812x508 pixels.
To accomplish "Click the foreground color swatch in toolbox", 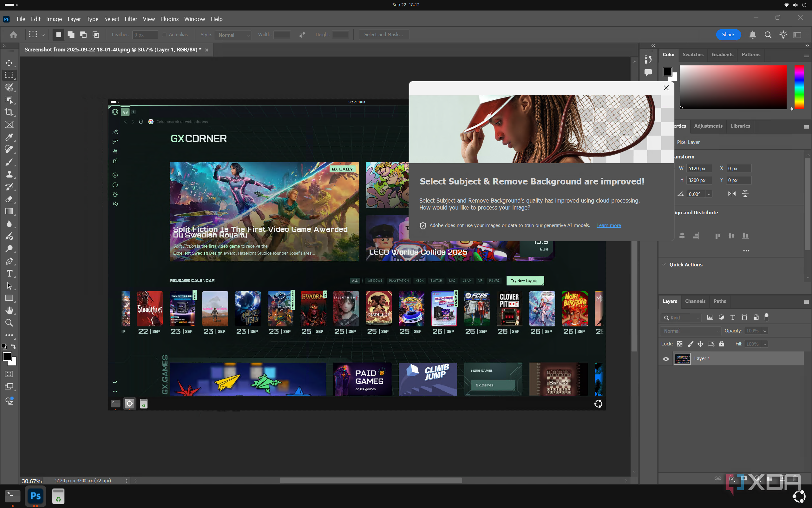I will tap(7, 356).
